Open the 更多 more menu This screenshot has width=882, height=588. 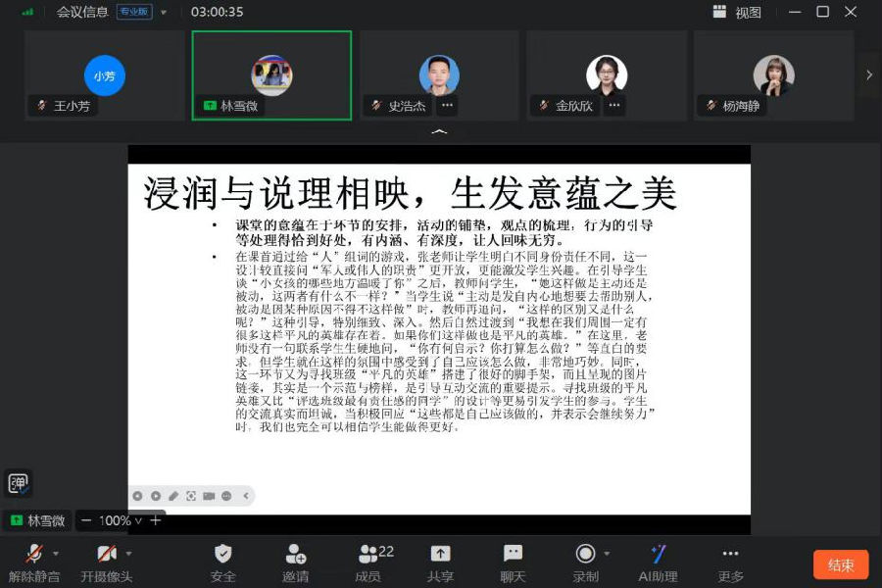730,563
